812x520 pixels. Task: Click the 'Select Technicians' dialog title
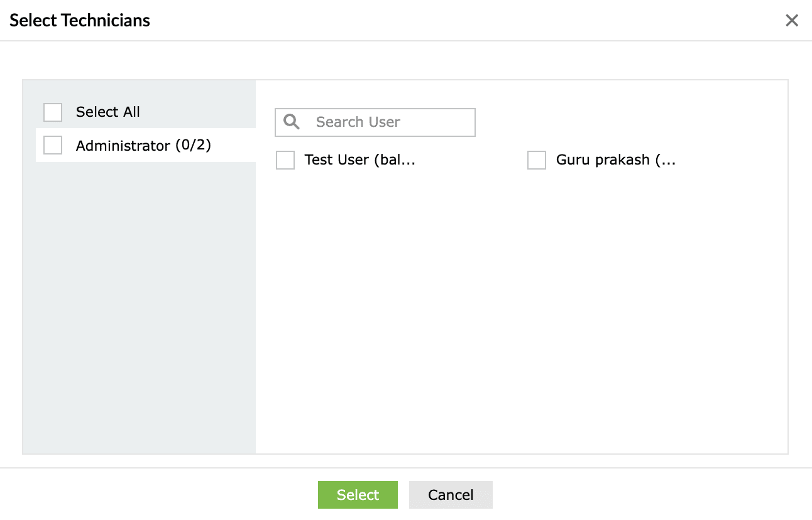point(80,21)
